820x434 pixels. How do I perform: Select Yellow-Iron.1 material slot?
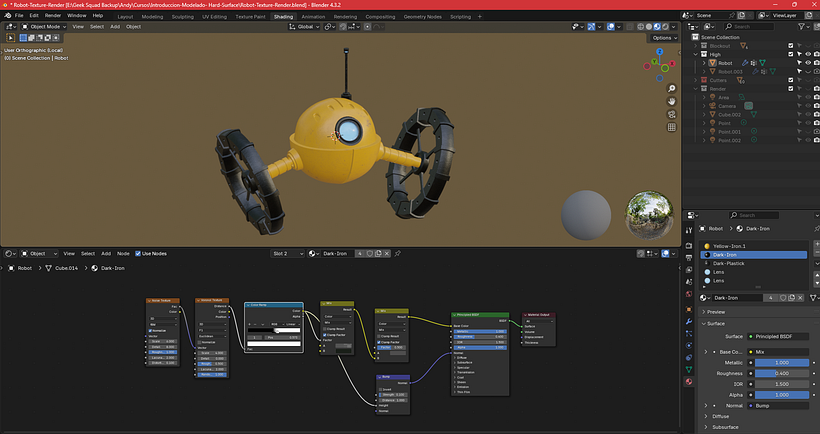754,246
